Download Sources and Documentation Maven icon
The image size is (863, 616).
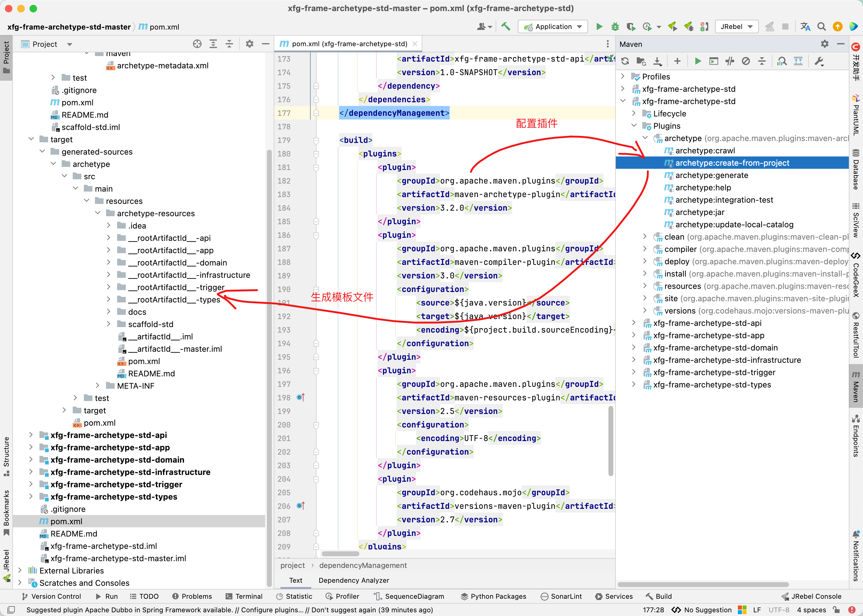tap(658, 61)
